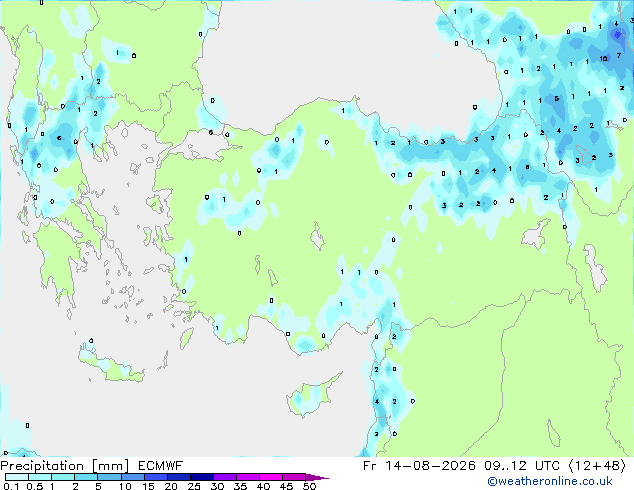
Task: Select the 1–2 mm legend swatch
Action: pos(63,477)
